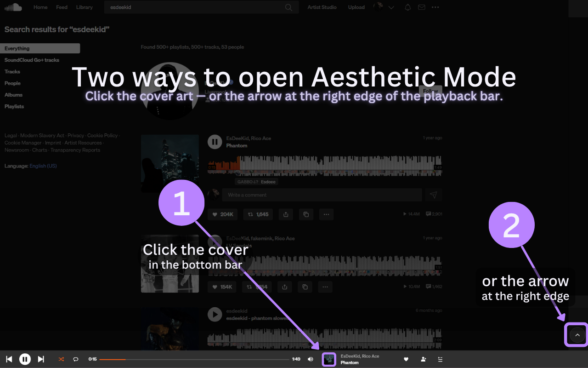This screenshot has height=368, width=588.
Task: Follow the artist from the player bar
Action: pyautogui.click(x=423, y=359)
